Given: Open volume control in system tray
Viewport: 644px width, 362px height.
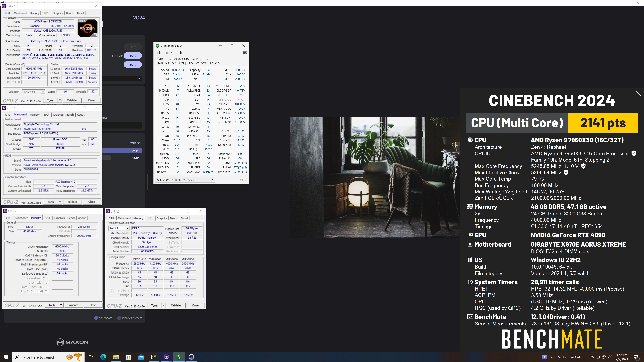Looking at the screenshot, I should coord(610,357).
